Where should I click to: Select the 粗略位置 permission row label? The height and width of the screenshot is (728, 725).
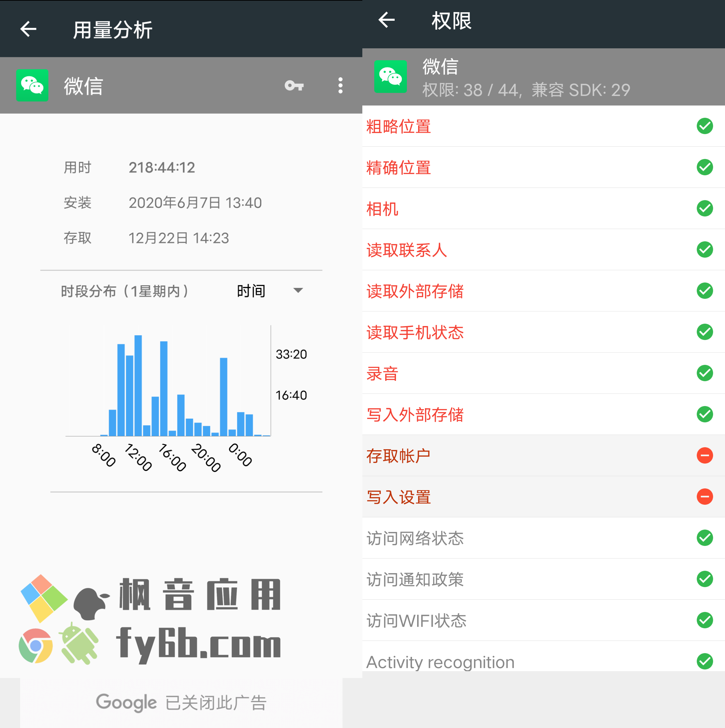(398, 126)
